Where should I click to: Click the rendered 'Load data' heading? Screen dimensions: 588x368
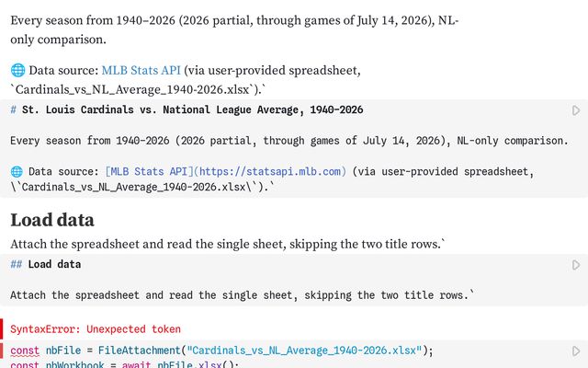pos(52,220)
